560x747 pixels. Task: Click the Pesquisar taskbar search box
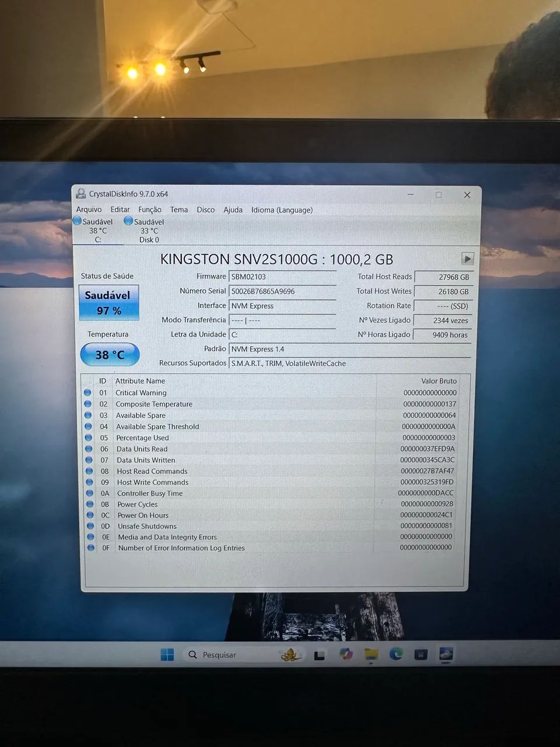point(244,655)
